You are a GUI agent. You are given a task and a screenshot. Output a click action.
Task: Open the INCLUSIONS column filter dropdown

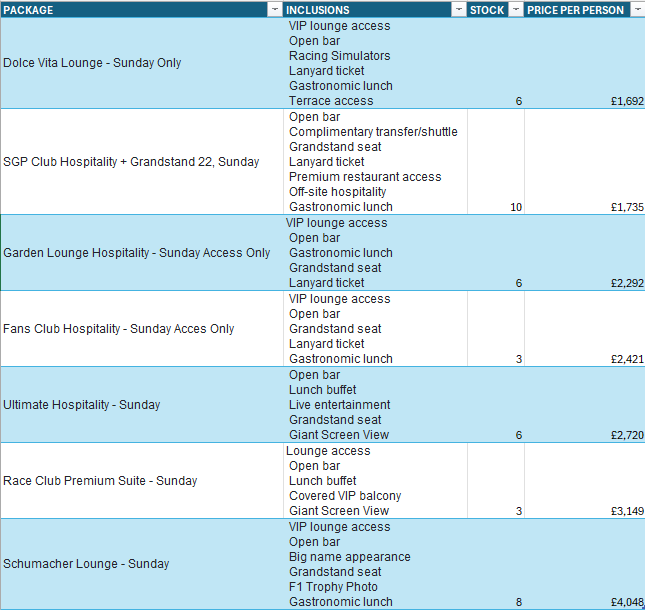point(459,9)
